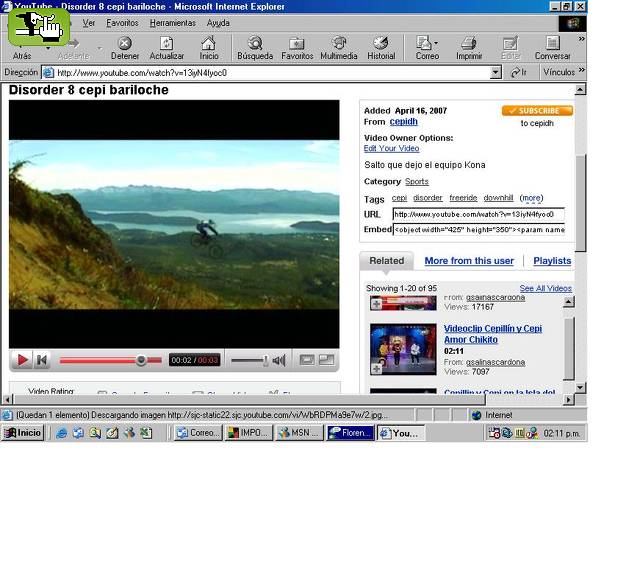Open Ayuda menu

[x=218, y=23]
